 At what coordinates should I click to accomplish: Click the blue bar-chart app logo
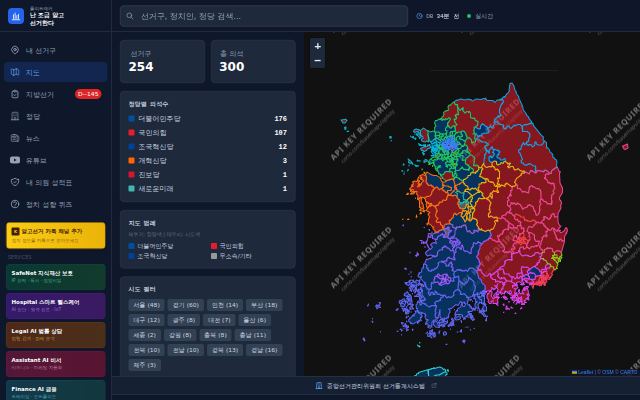click(16, 16)
